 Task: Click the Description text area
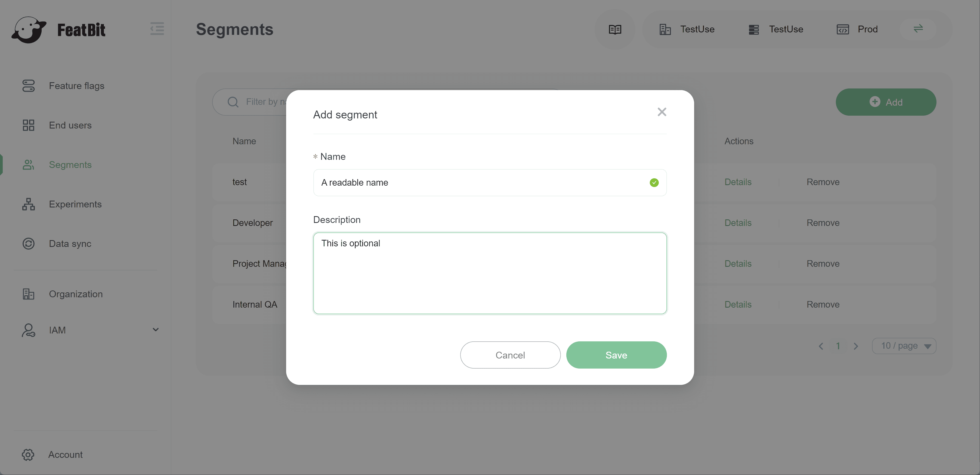[x=490, y=273]
